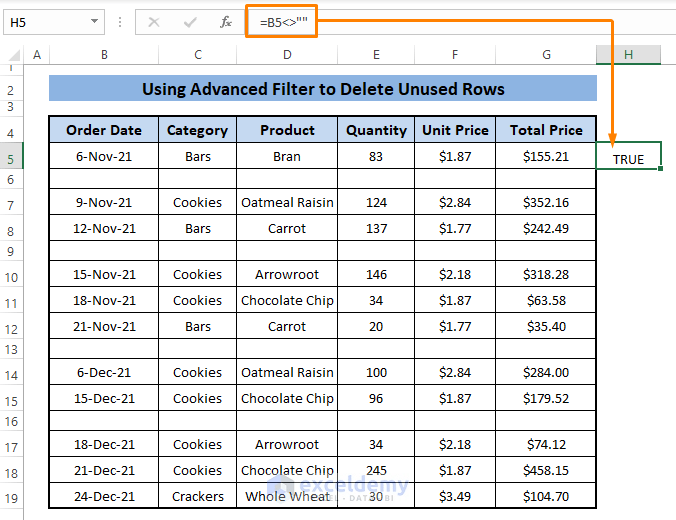Click the 'Quantity' header cell
The width and height of the screenshot is (676, 520).
(376, 130)
